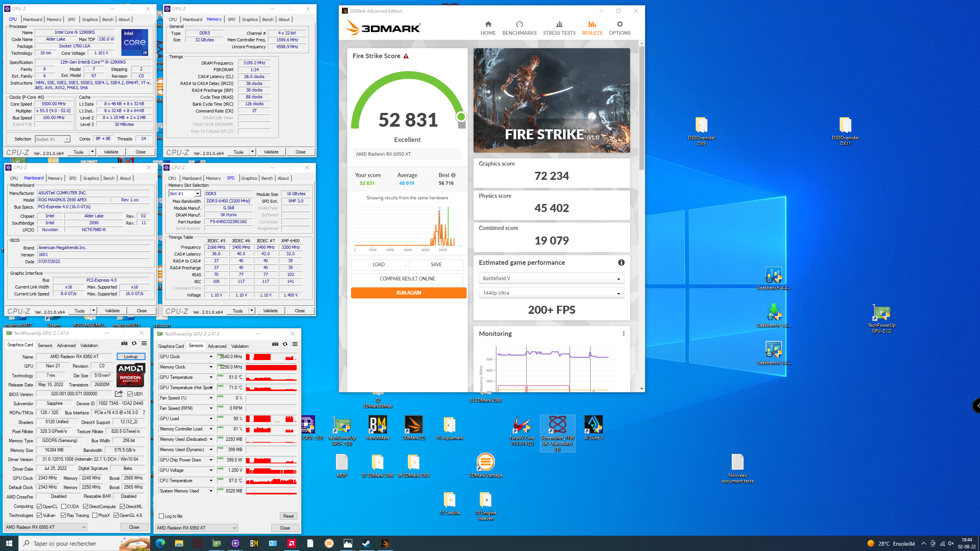Open BenchMate desktop shortcut
The height and width of the screenshot is (551, 980).
click(x=377, y=429)
